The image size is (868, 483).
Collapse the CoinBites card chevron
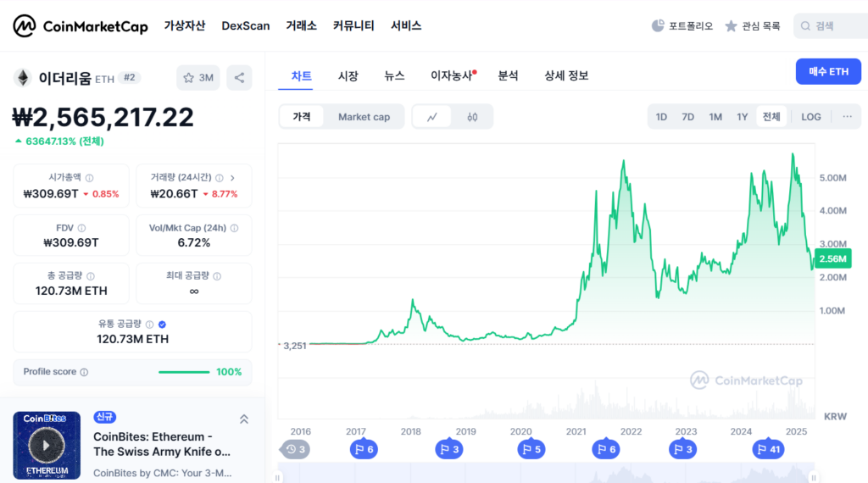point(243,419)
